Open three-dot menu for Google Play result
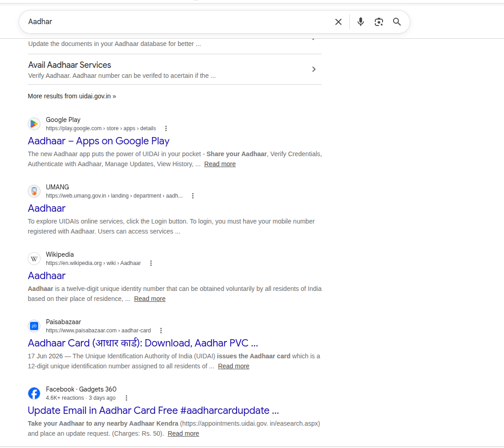The height and width of the screenshot is (448, 504). [166, 128]
